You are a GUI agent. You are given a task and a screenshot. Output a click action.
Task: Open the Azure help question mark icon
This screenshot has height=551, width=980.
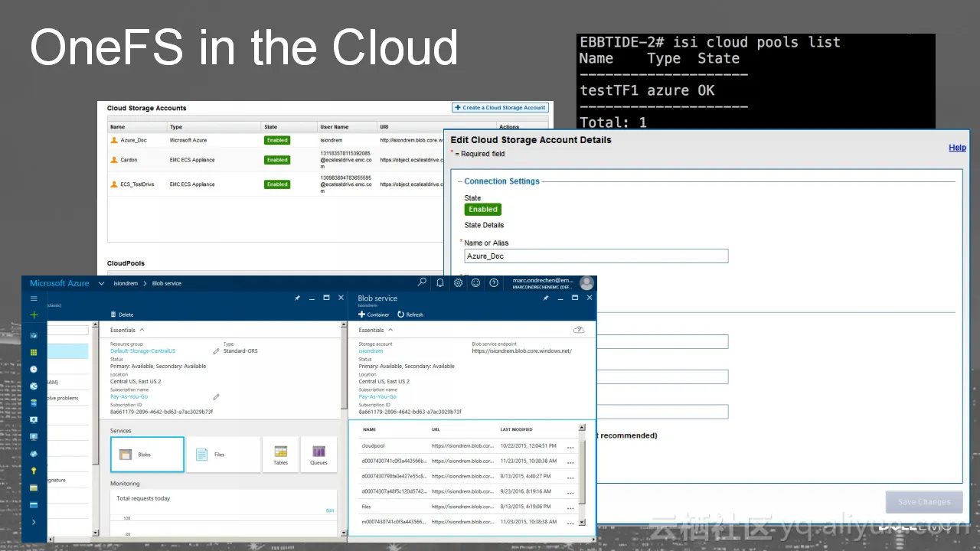494,282
